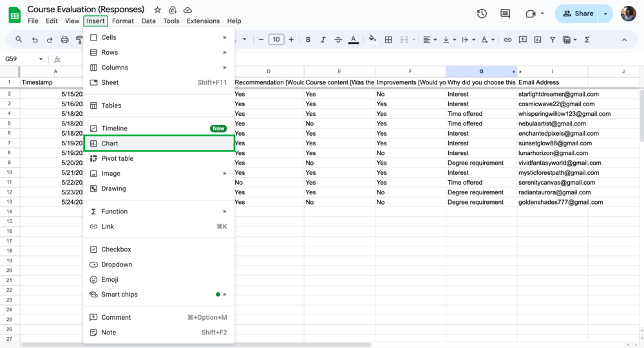Increase font size with plus button
Screen dimensions: 644x348
pos(291,40)
